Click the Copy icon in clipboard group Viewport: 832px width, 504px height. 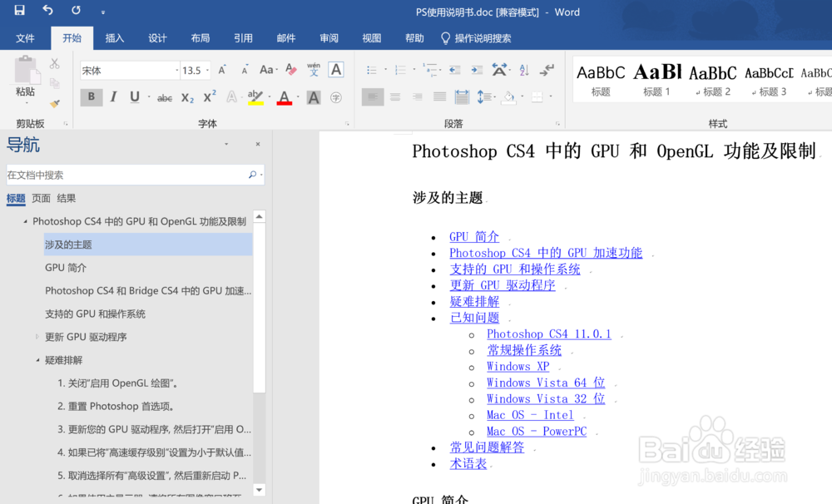point(55,83)
